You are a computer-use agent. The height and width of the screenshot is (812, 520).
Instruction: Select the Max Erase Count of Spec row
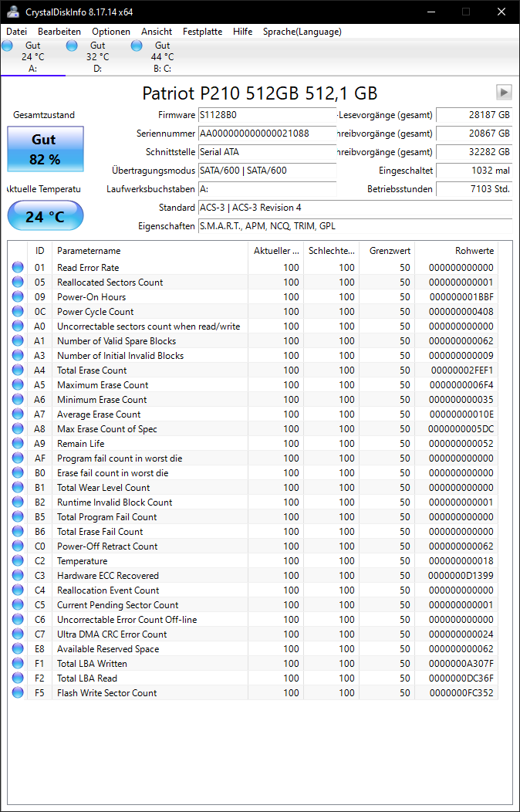[253, 429]
